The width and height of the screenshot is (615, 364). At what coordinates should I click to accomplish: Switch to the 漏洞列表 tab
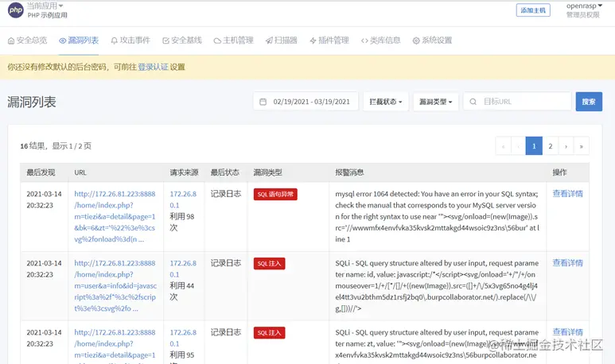79,41
